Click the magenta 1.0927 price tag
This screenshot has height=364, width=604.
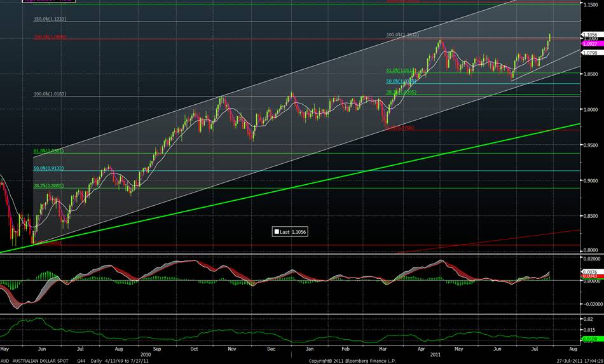(591, 44)
